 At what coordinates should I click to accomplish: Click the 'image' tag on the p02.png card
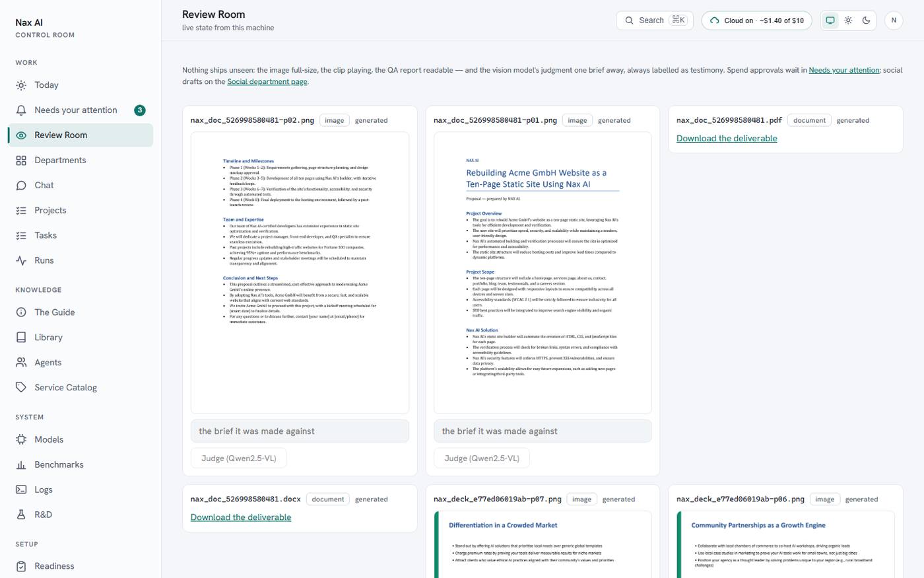pos(335,121)
